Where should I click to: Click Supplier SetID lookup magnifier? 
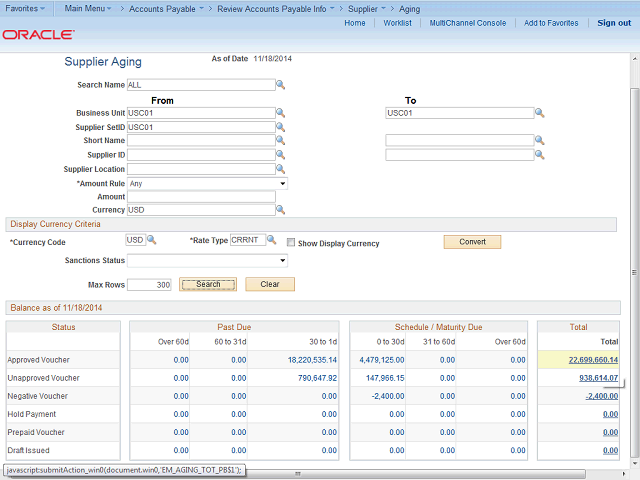pyautogui.click(x=281, y=127)
